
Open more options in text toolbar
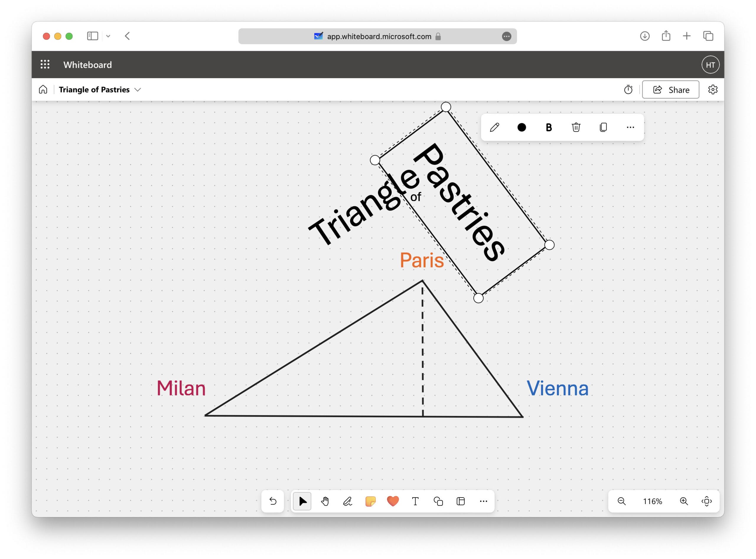click(x=630, y=127)
